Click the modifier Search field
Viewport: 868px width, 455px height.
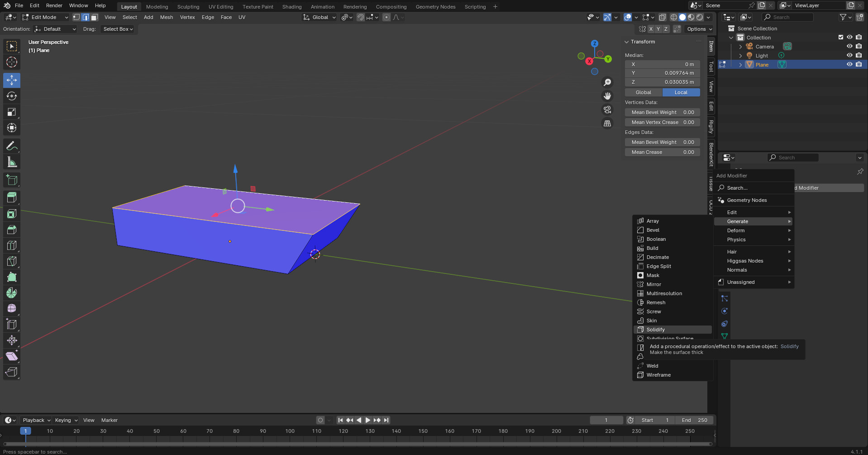(x=737, y=188)
